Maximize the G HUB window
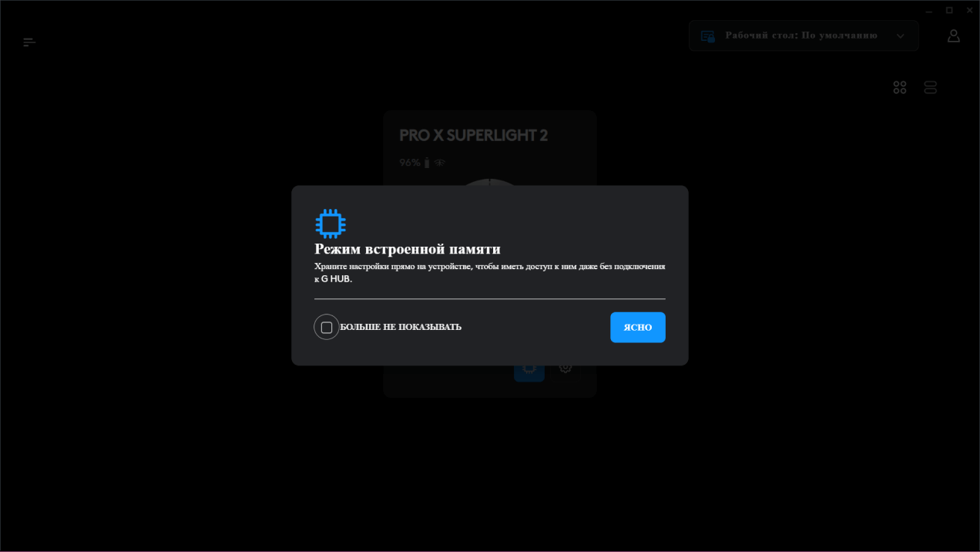The width and height of the screenshot is (980, 552). (x=949, y=10)
